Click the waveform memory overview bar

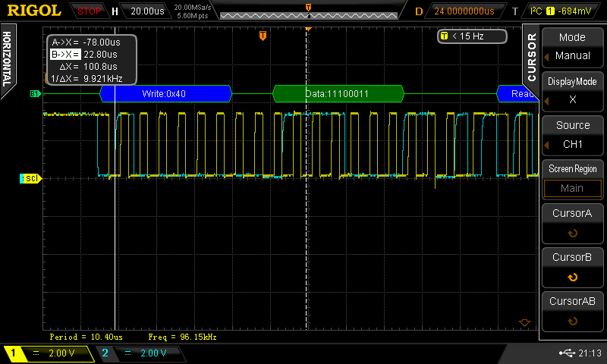point(309,15)
